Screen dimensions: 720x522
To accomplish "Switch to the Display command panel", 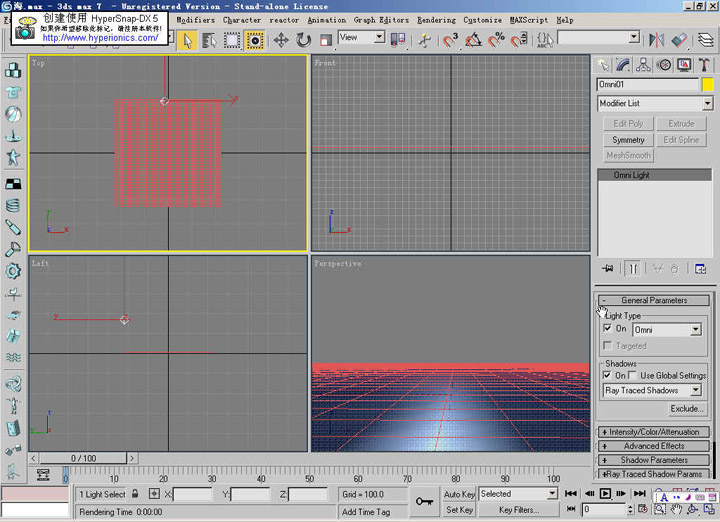I will coord(685,64).
